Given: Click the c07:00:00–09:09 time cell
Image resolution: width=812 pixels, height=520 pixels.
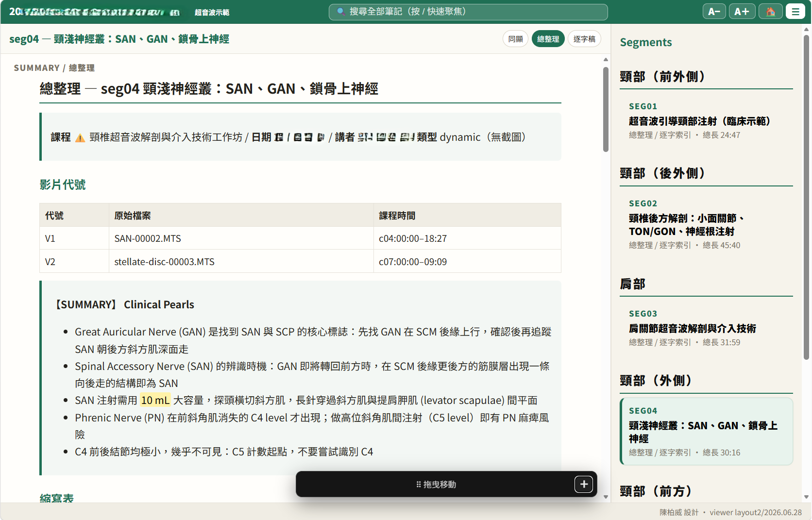Looking at the screenshot, I should coord(467,262).
